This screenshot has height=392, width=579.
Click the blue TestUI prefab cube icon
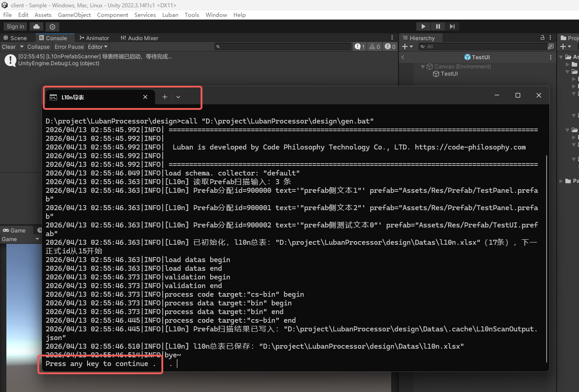(x=467, y=57)
